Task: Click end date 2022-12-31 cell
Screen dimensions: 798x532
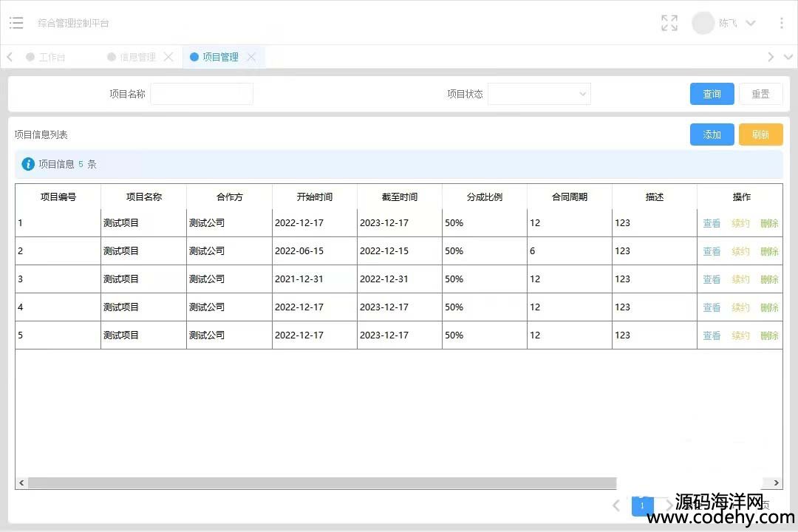Action: click(x=400, y=279)
